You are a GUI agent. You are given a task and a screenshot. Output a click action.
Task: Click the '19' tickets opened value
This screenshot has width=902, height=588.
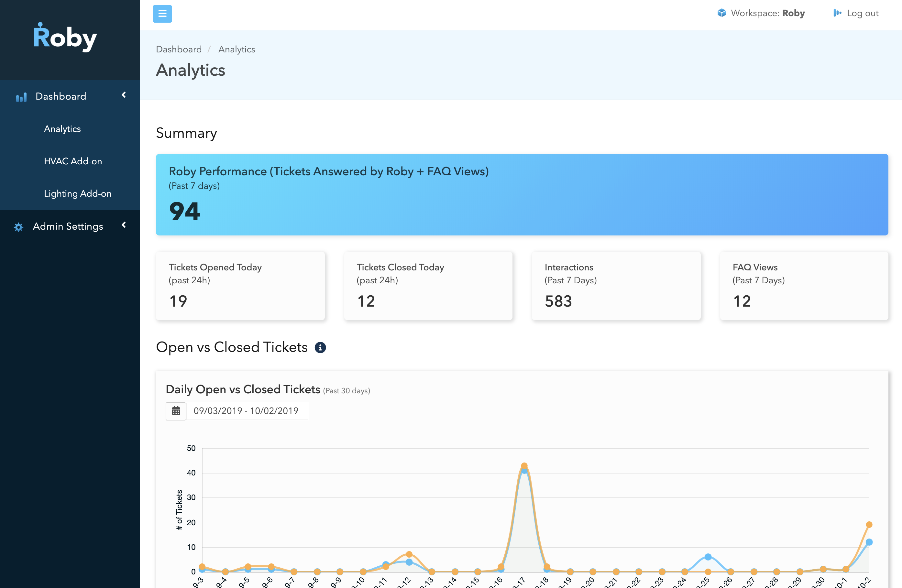pos(178,301)
